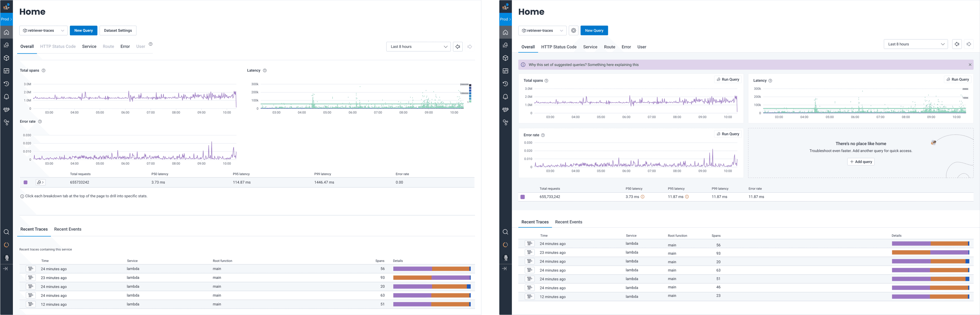Screen dimensions: 980x315
Task: Click the Dataset Settings button
Action: click(x=118, y=30)
